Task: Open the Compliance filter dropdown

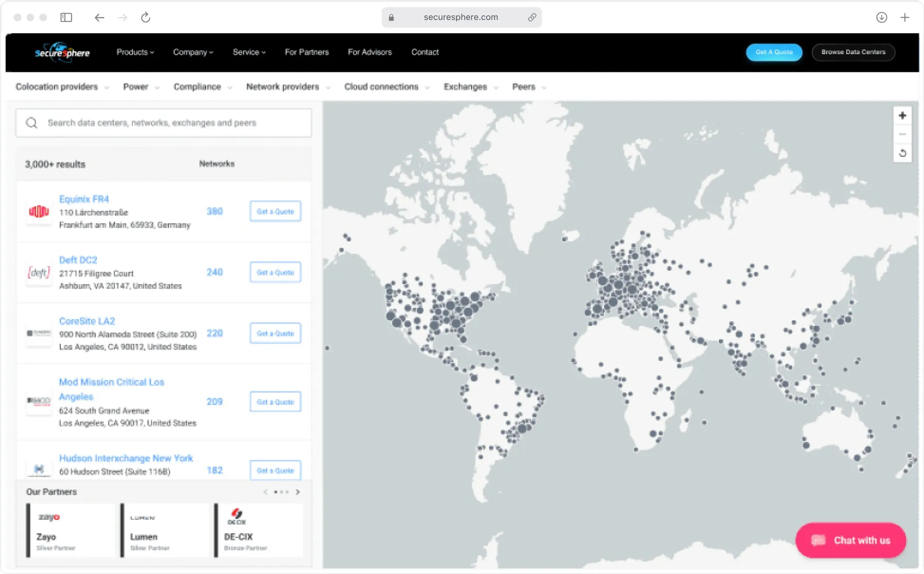Action: pos(203,87)
